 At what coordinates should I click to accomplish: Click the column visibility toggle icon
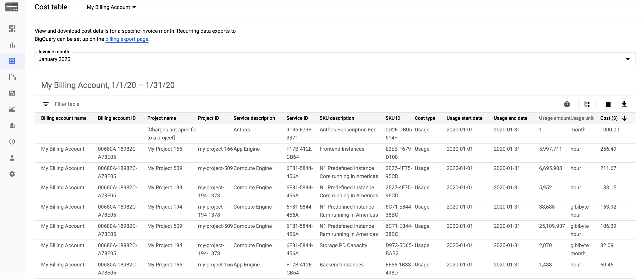(x=607, y=104)
